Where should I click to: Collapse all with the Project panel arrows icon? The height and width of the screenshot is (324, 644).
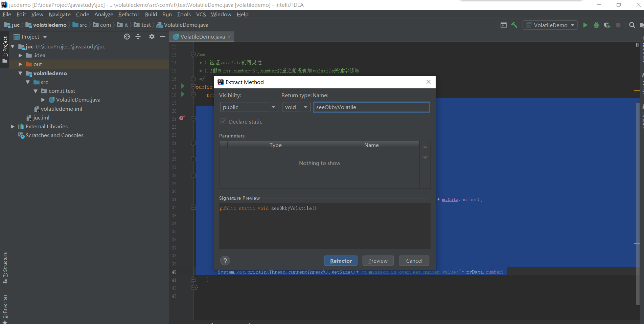(138, 37)
